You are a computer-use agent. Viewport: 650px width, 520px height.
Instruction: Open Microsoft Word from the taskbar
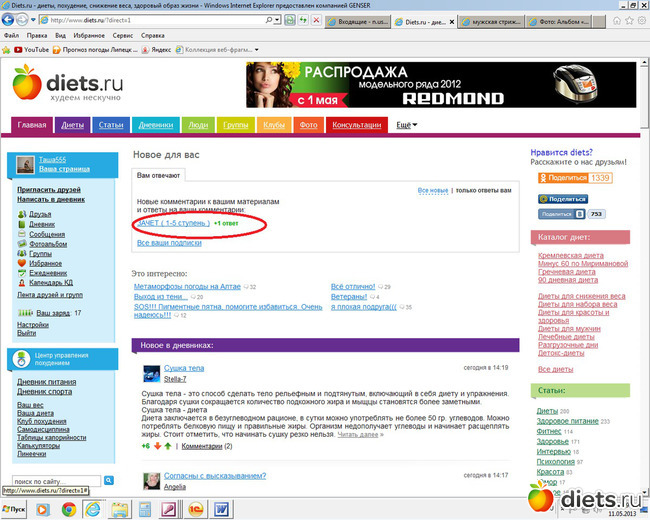click(219, 510)
